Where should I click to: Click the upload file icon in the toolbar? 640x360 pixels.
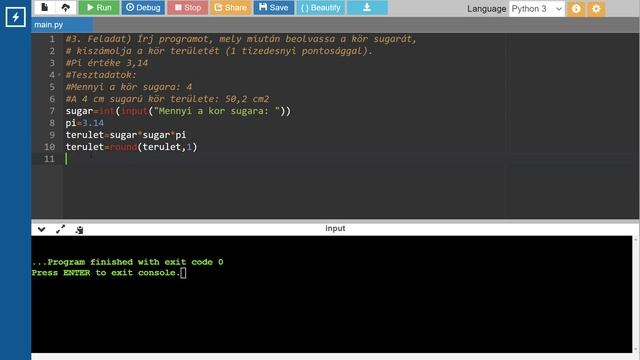pyautogui.click(x=65, y=8)
